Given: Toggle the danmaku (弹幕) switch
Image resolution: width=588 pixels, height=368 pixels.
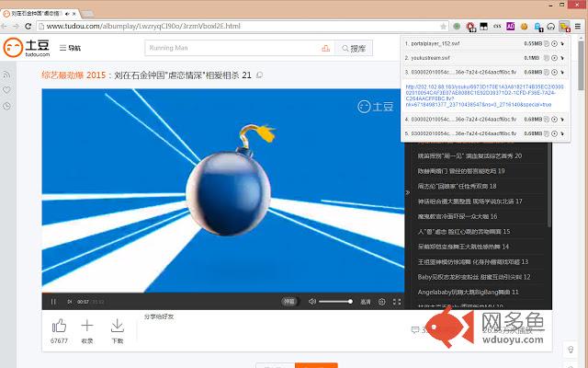Looking at the screenshot, I should 289,301.
